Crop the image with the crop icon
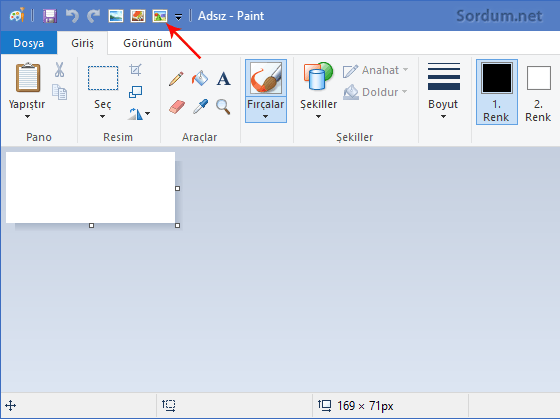 [x=135, y=69]
